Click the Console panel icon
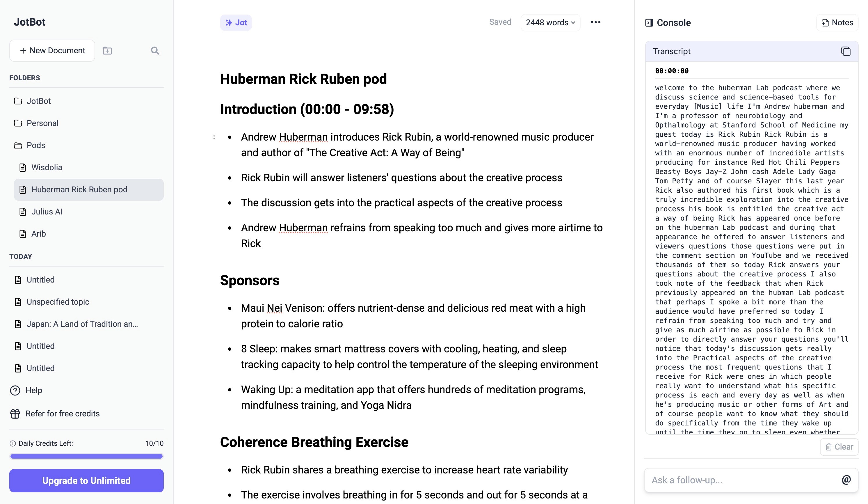This screenshot has width=868, height=504. [x=649, y=22]
